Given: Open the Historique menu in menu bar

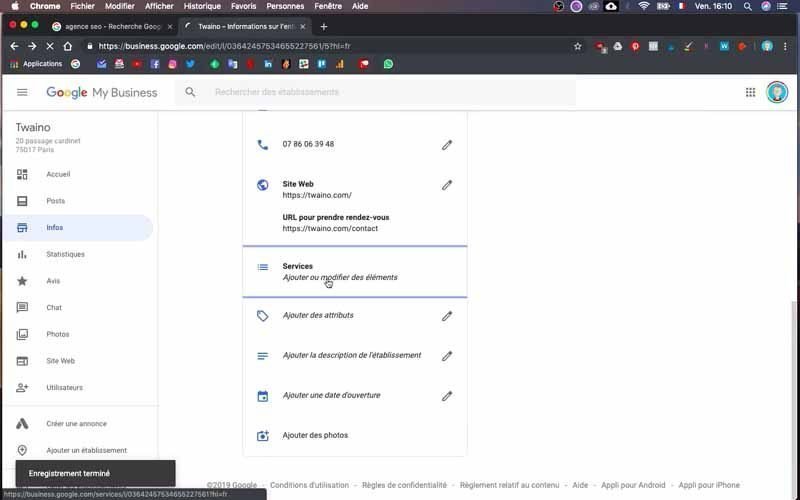Looking at the screenshot, I should [202, 6].
